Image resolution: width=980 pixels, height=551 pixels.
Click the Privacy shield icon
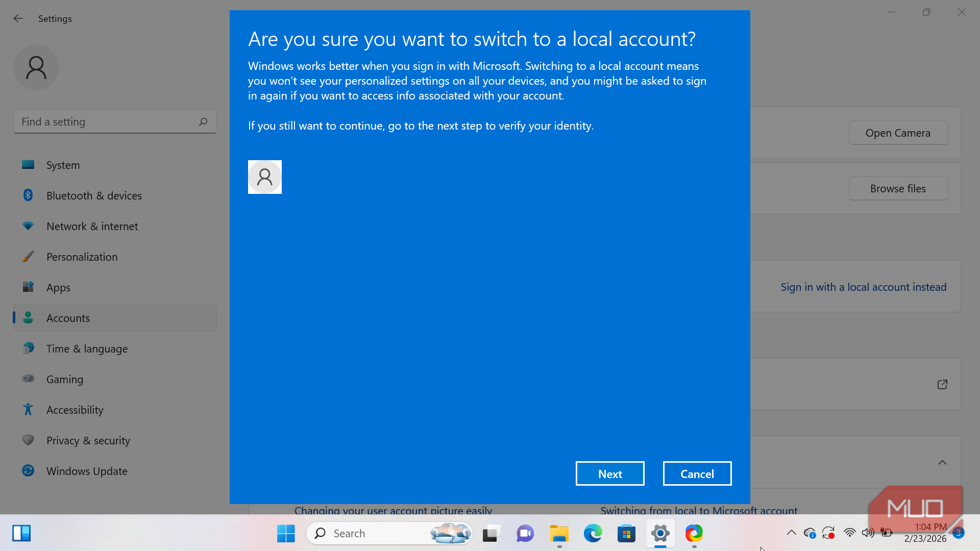pyautogui.click(x=28, y=440)
